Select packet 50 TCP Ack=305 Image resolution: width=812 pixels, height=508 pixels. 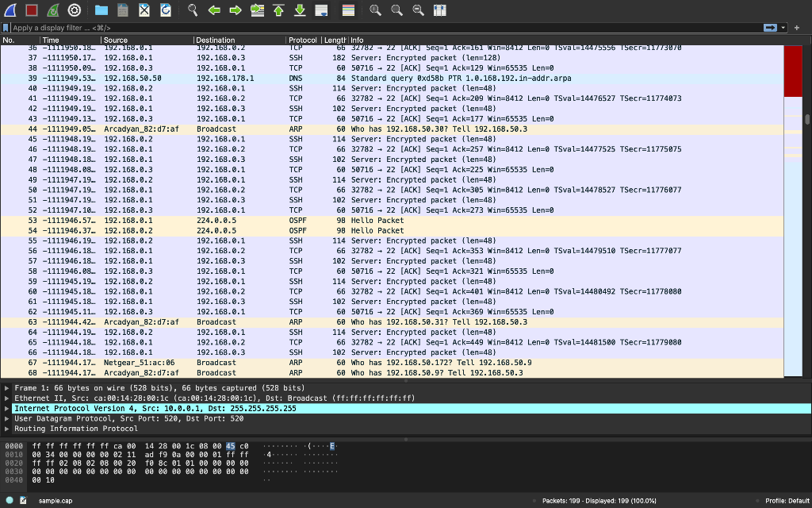[x=392, y=190]
